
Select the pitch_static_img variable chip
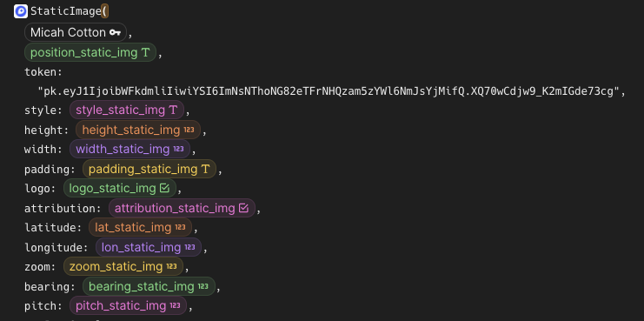[x=128, y=306]
